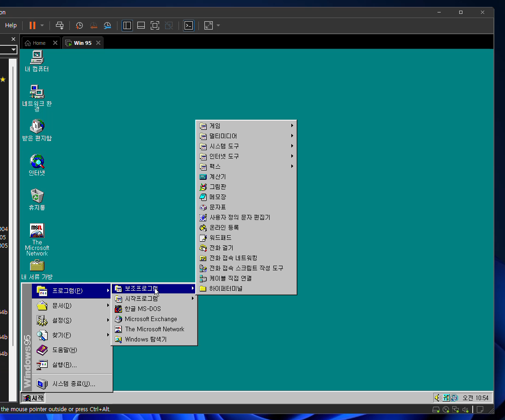Open the snapshot manager
Screen dimensions: 505x420
(107, 25)
